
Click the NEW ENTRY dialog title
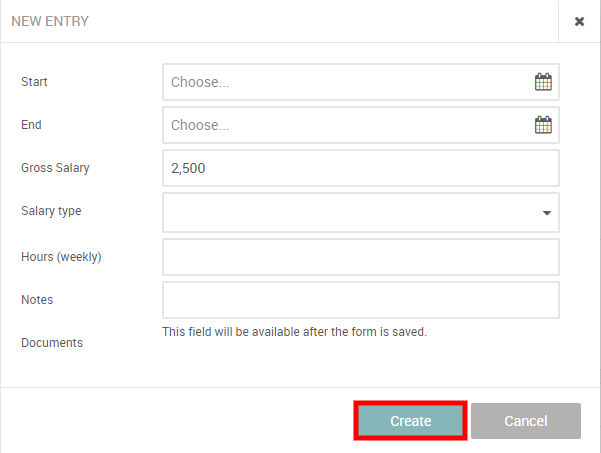pyautogui.click(x=50, y=21)
